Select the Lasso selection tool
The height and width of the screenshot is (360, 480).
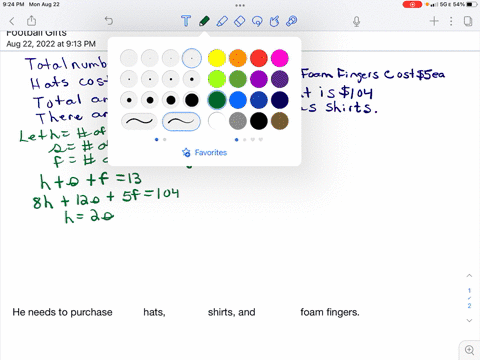coord(257,21)
